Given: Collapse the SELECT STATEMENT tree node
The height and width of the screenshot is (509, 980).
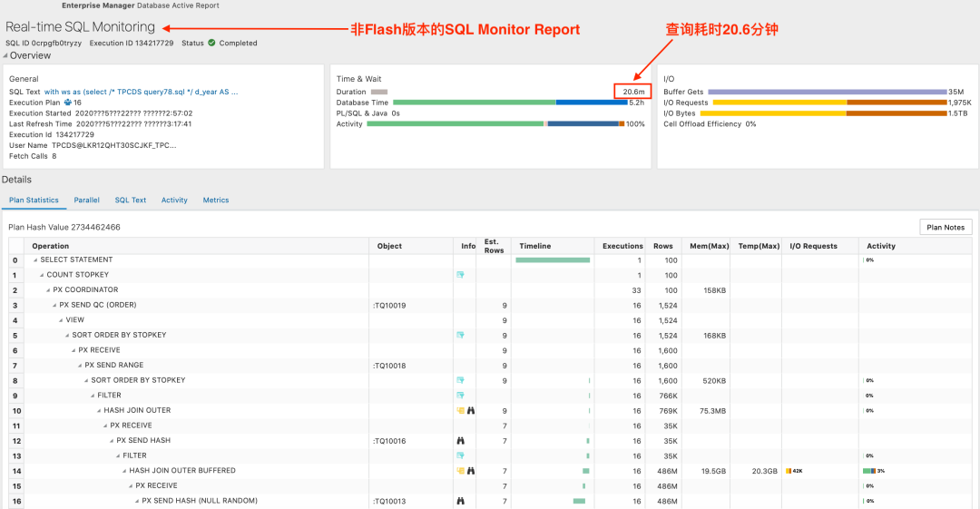Looking at the screenshot, I should click(x=36, y=260).
